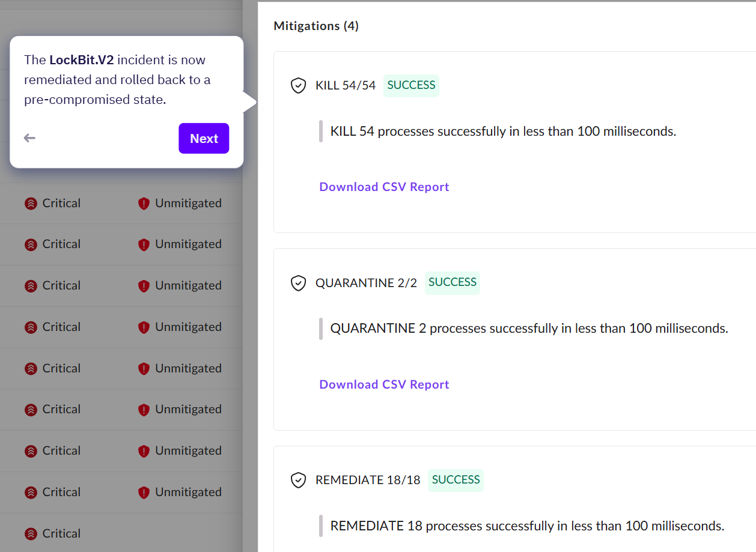
Task: Click the LockBit.V2 bold text in tooltip
Action: [82, 60]
